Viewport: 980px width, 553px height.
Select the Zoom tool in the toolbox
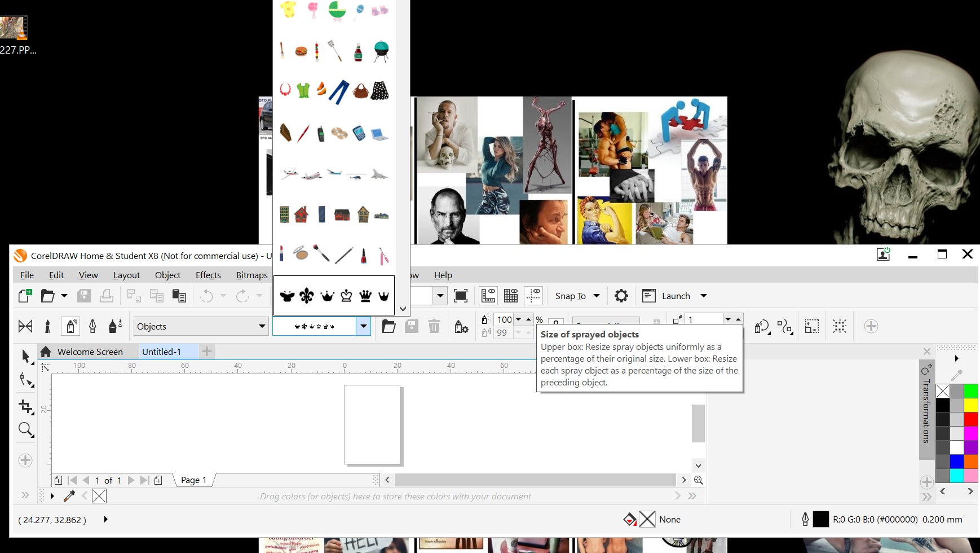point(25,430)
